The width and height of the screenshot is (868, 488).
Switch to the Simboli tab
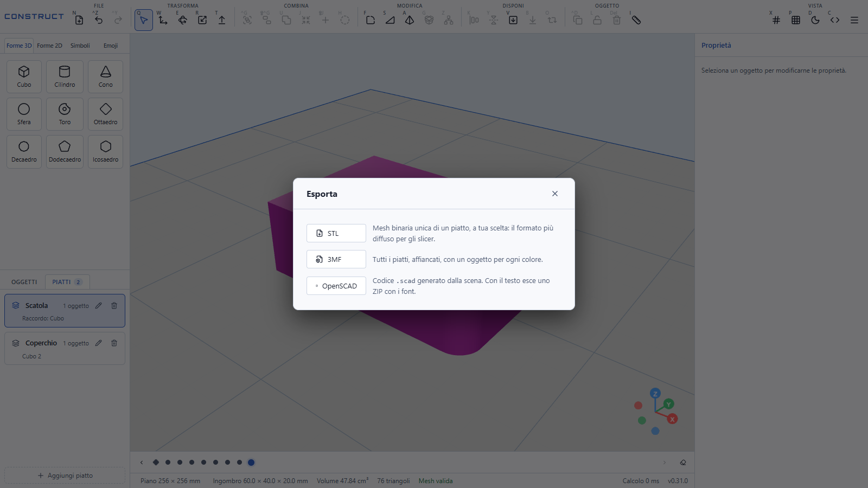(x=80, y=46)
